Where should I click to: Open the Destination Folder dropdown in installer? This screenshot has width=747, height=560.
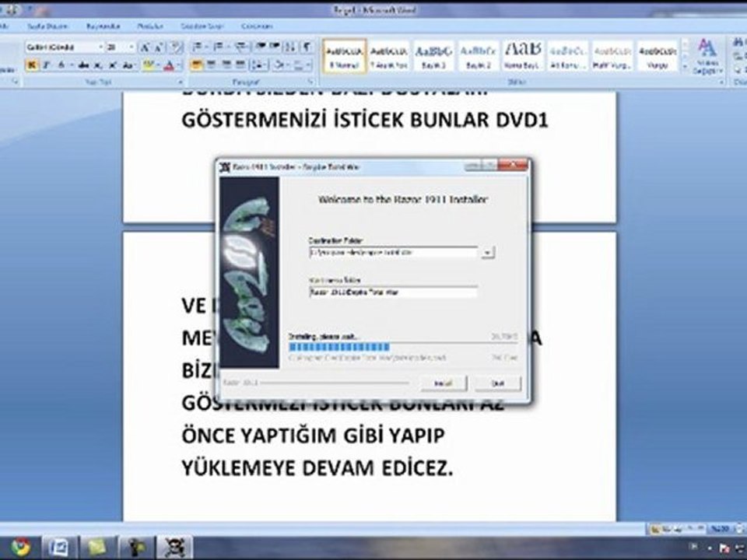pos(488,252)
